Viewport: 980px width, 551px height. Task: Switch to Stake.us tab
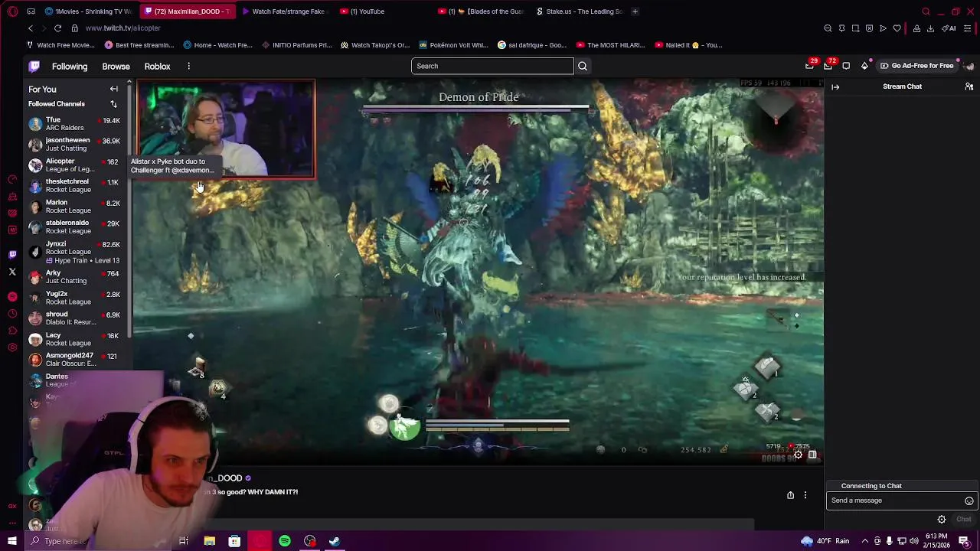580,11
